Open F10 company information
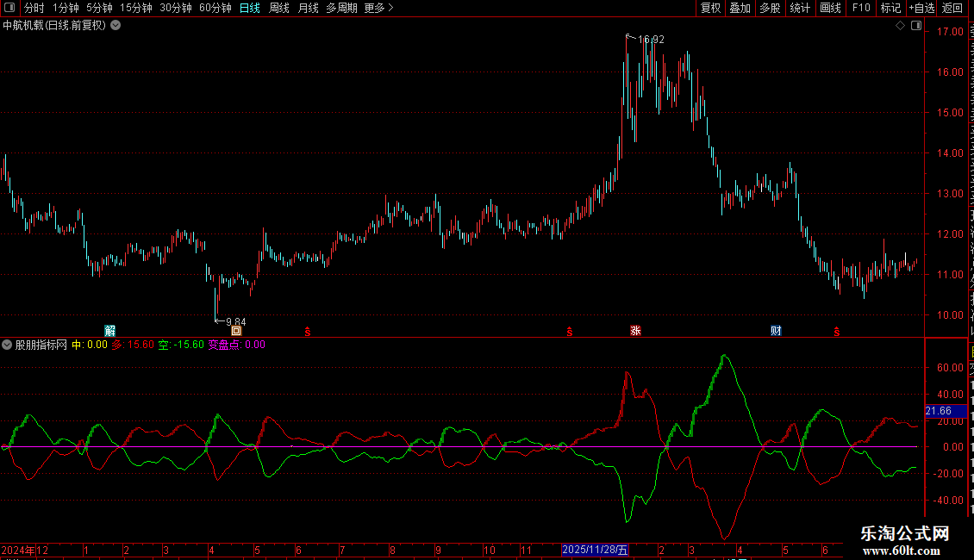This screenshot has height=560, width=974. point(861,8)
